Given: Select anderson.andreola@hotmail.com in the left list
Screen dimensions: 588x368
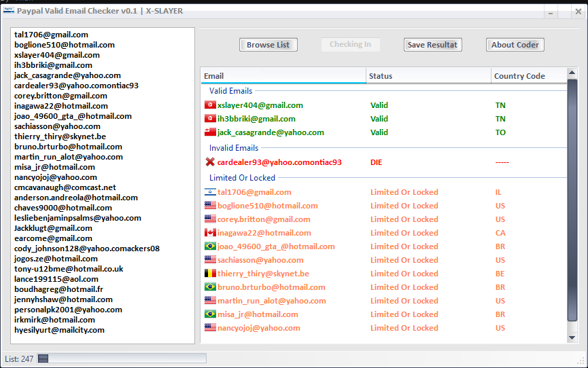Looking at the screenshot, I should [x=75, y=198].
